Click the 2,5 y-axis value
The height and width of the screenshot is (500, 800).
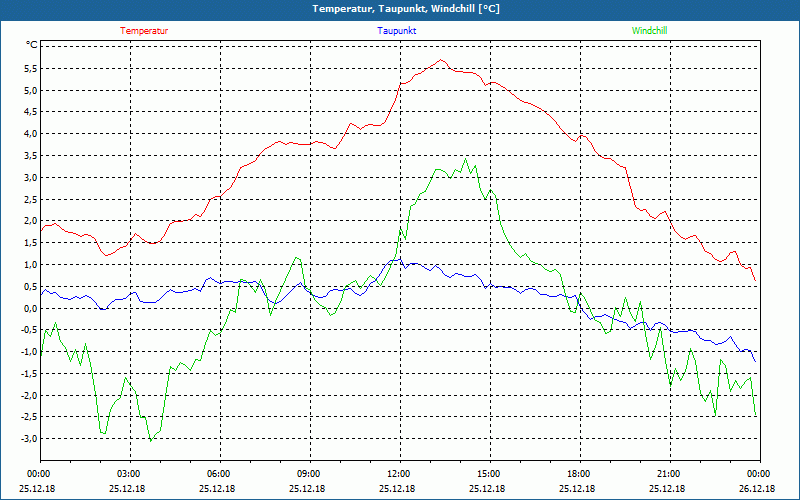[32, 199]
